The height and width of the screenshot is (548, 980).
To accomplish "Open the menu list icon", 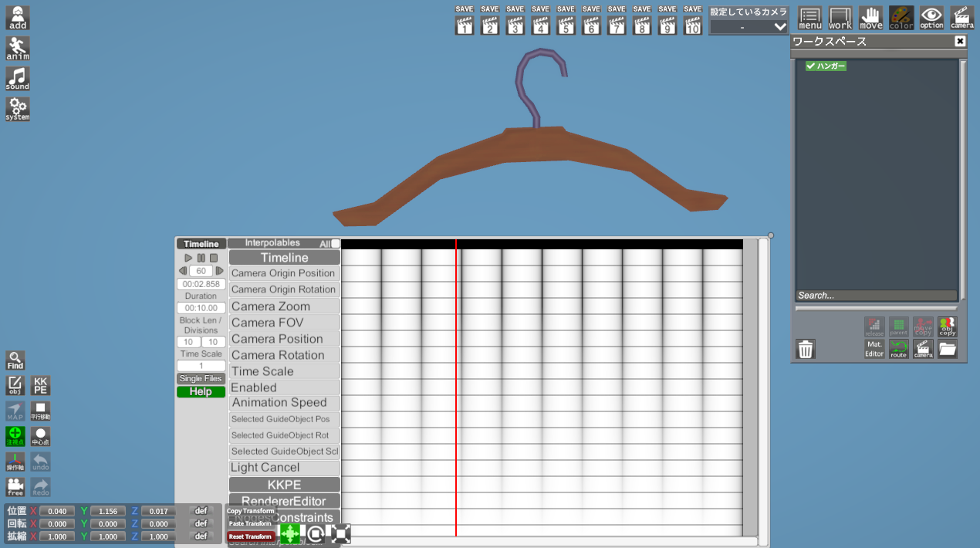I will [810, 19].
